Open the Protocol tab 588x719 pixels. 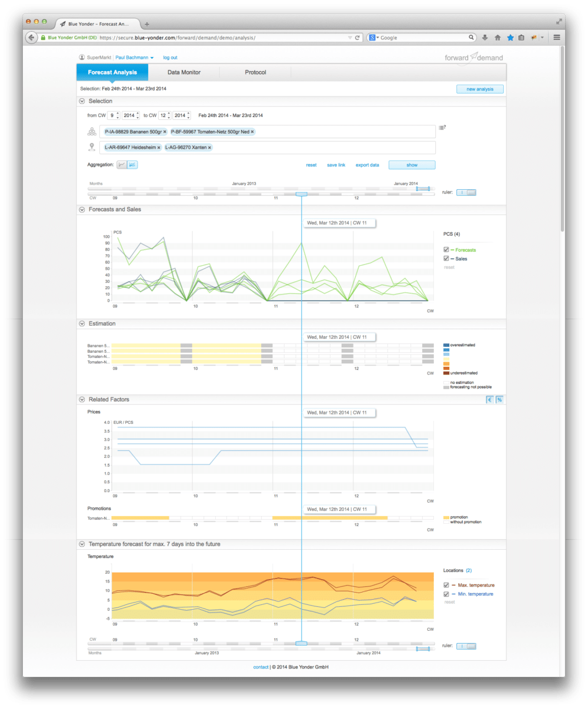coord(255,72)
